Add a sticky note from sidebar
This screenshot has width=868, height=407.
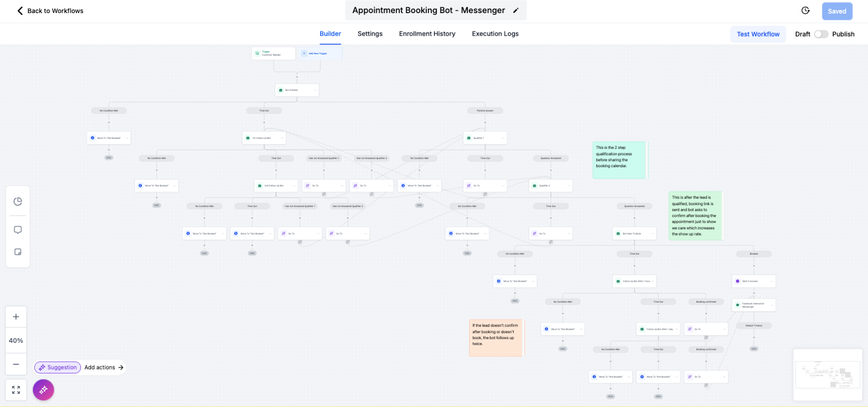(18, 252)
